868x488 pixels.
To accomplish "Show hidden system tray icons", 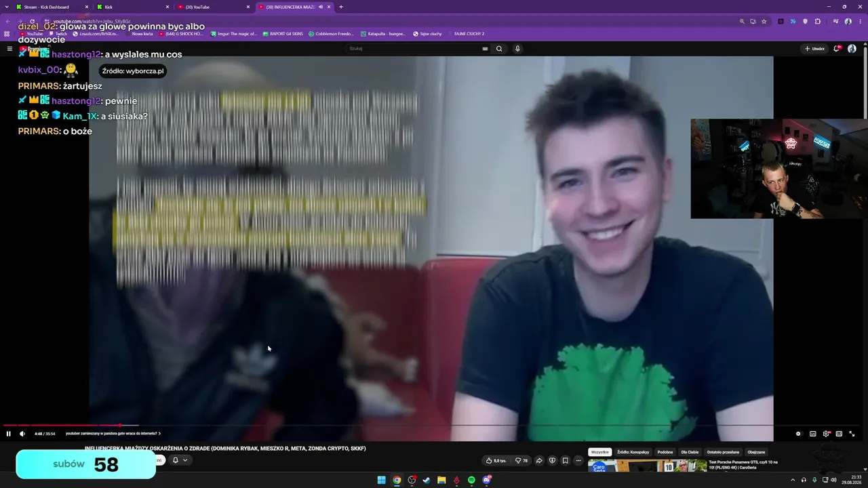I will (793, 480).
